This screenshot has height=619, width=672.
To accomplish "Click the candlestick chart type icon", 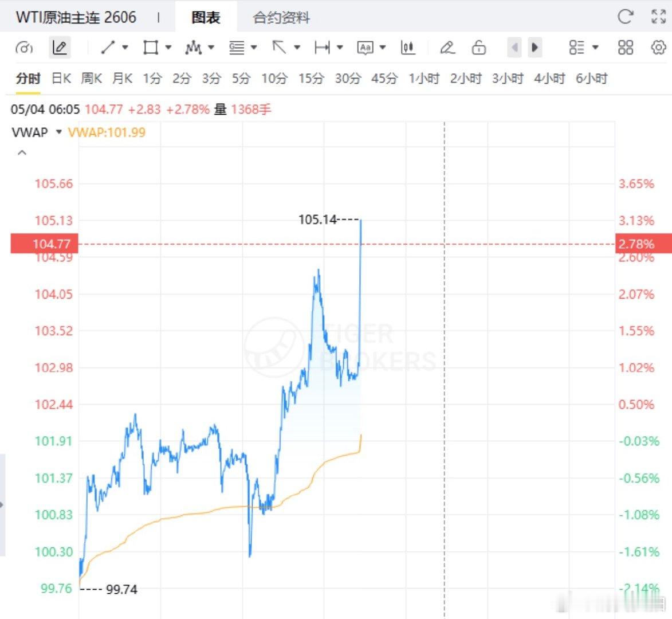I will 407,47.
